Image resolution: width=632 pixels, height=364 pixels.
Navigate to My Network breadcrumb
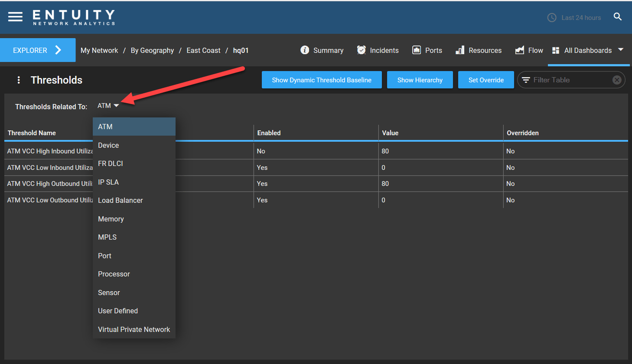[x=99, y=50]
